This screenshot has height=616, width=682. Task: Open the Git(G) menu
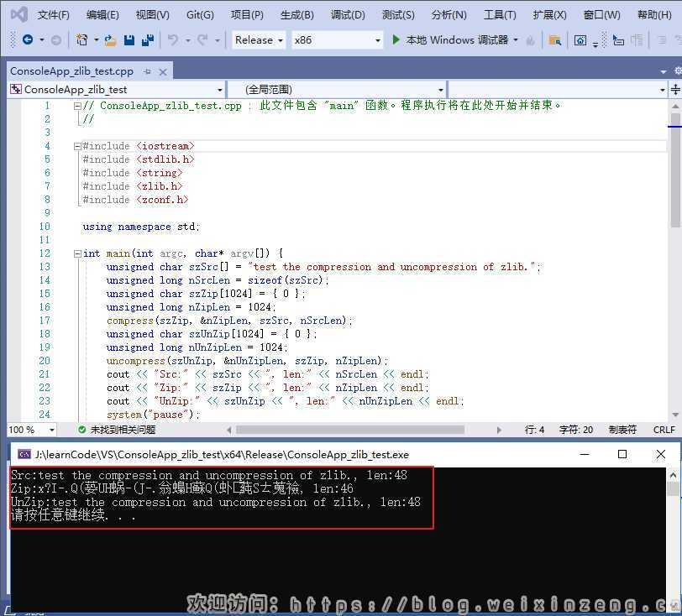[x=200, y=15]
